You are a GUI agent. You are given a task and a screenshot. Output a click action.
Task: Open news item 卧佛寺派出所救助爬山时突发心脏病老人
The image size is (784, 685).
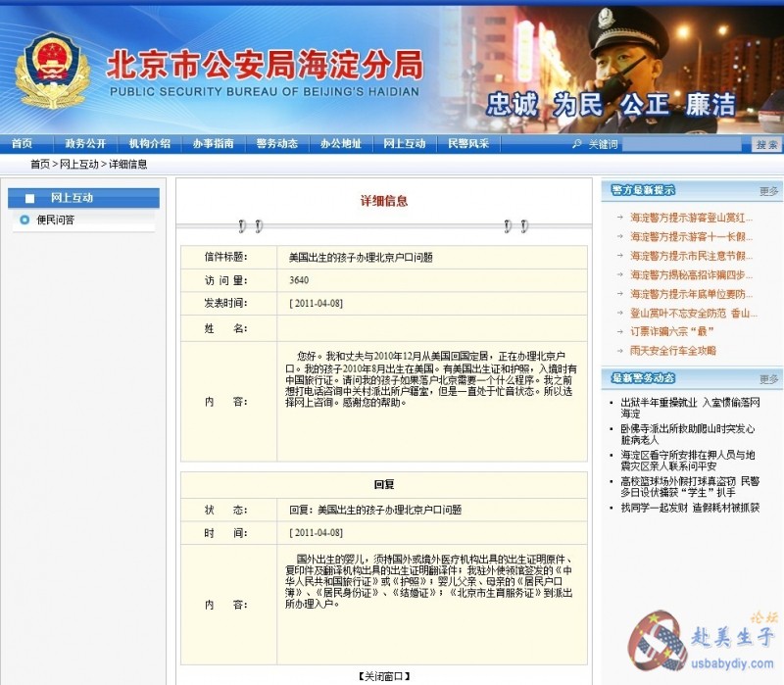(x=687, y=434)
